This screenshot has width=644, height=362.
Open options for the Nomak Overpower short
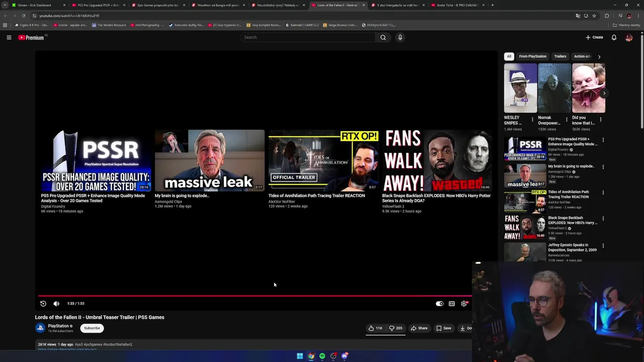tap(567, 120)
